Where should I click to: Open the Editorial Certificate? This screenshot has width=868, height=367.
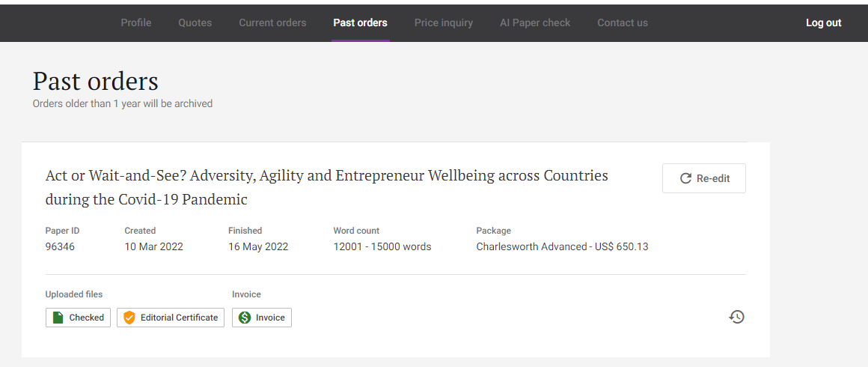tap(171, 318)
